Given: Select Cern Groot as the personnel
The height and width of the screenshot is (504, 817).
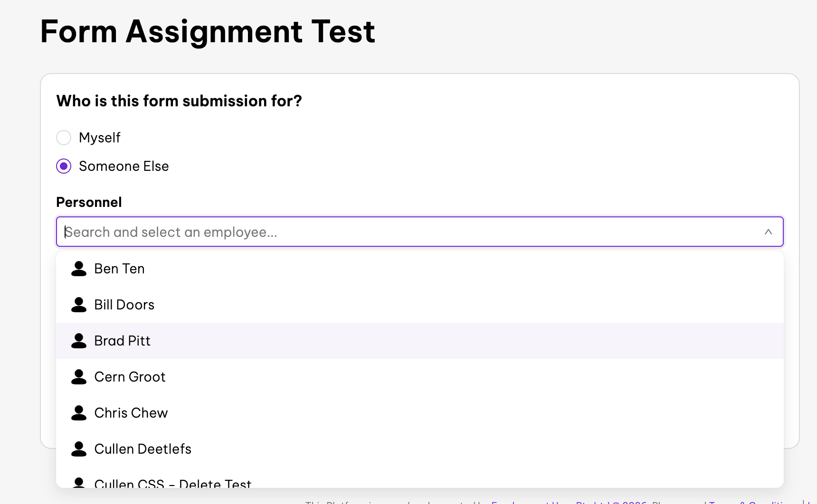Looking at the screenshot, I should (130, 377).
